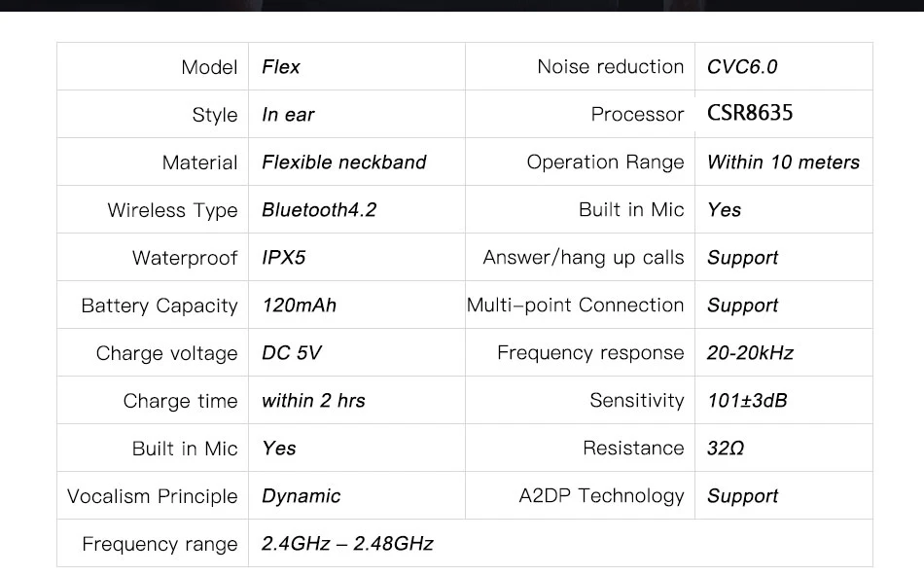Select the 20-20kHz frequency response value
Screen dimensions: 924x576
tap(750, 353)
